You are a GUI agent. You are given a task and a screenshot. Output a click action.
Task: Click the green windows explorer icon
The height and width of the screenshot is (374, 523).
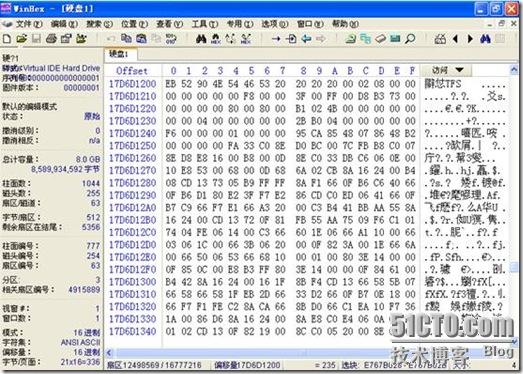click(365, 39)
